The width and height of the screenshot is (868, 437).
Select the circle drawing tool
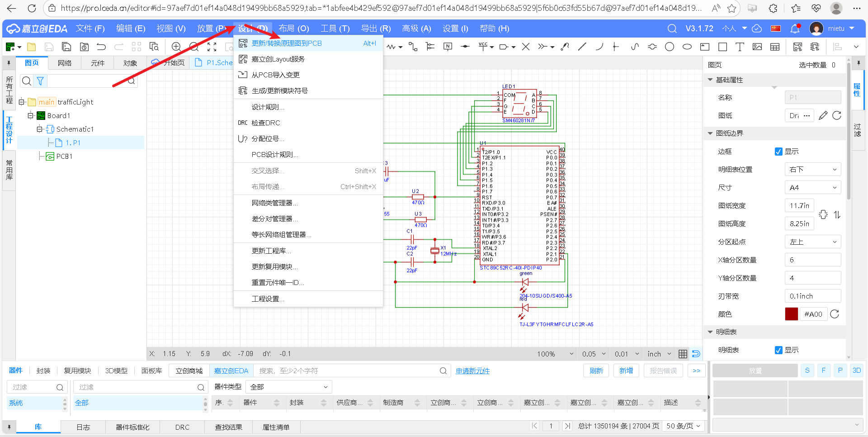pos(670,47)
